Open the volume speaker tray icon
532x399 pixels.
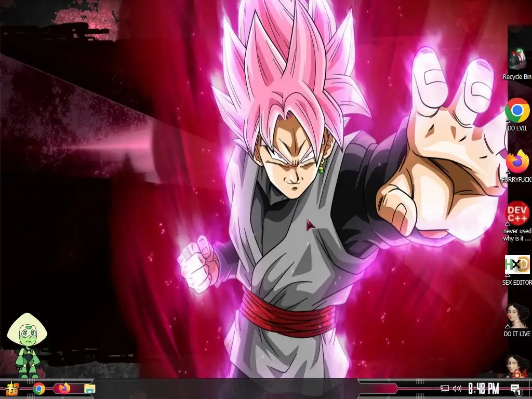(457, 389)
